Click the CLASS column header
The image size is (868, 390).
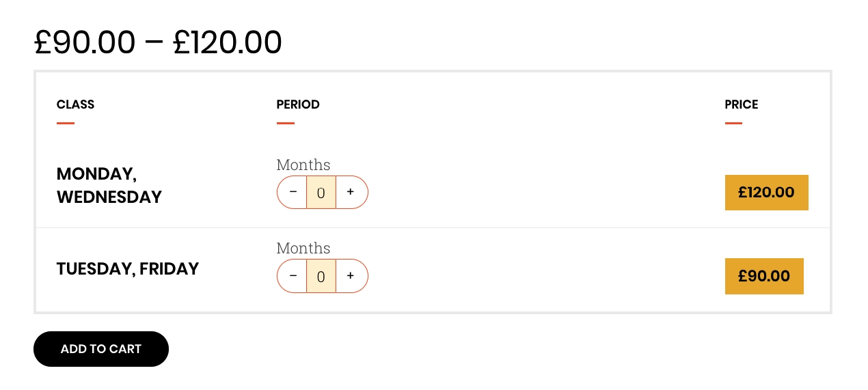pos(75,105)
